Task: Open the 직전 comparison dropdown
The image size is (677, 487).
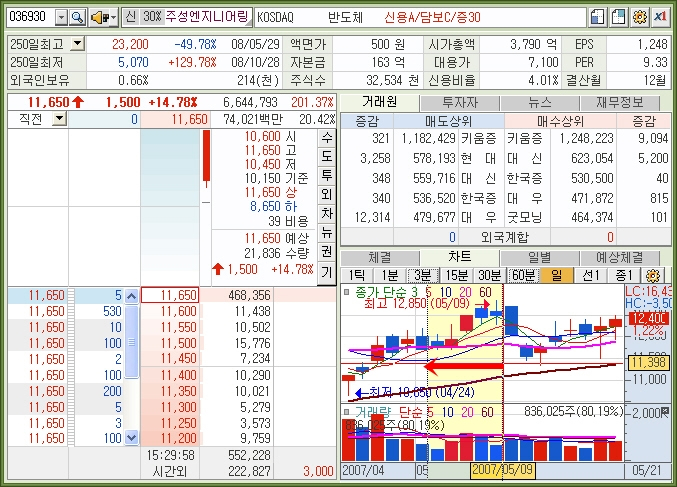Action: pyautogui.click(x=58, y=119)
